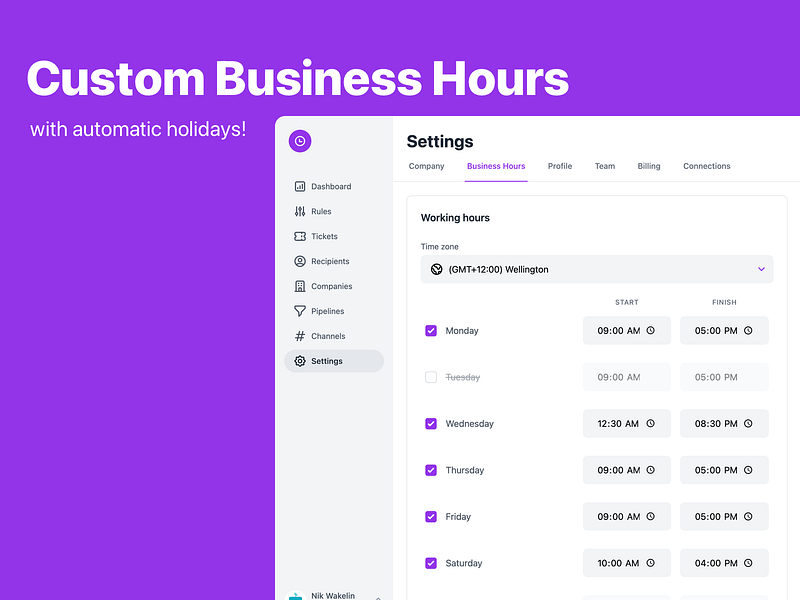The height and width of the screenshot is (600, 800).
Task: Click the Settings gear icon
Action: click(300, 361)
